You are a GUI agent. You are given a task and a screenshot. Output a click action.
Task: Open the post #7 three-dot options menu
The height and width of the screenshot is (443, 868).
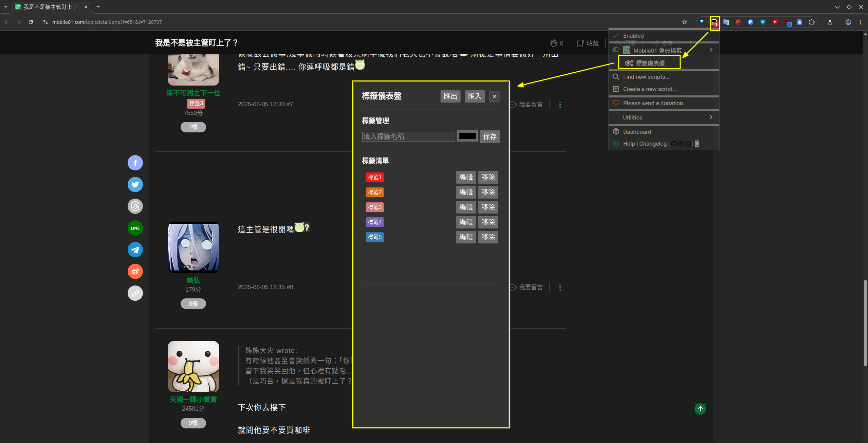tap(560, 105)
